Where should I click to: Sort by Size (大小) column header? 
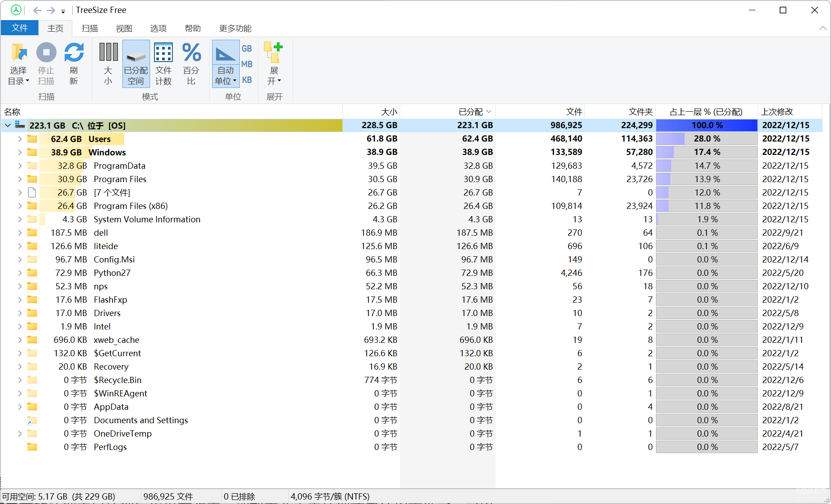click(x=372, y=112)
